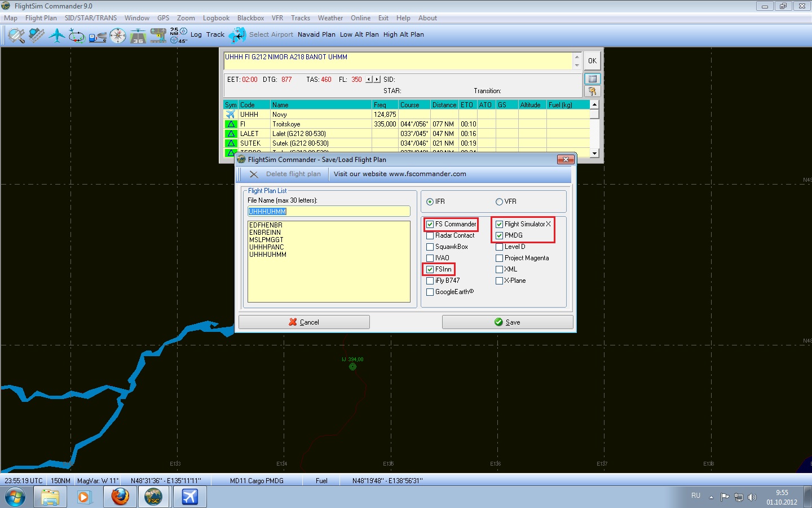
Task: Switch to FSC taskbar application icon
Action: coord(154,497)
